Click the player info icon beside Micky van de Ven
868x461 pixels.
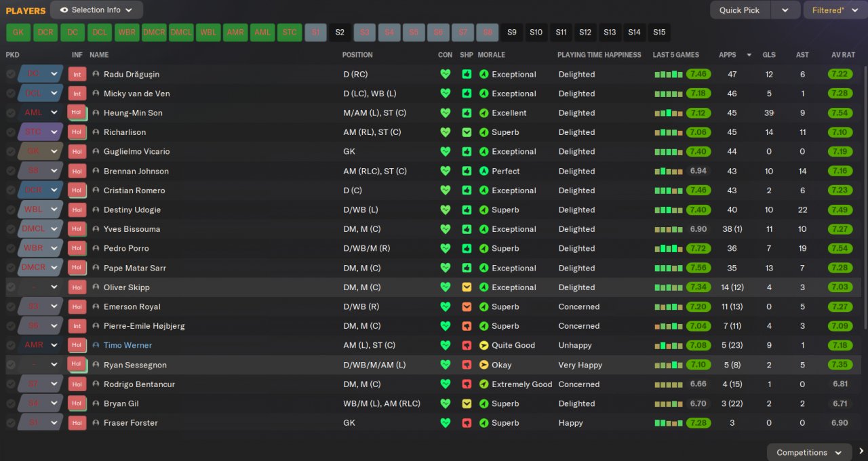click(96, 94)
